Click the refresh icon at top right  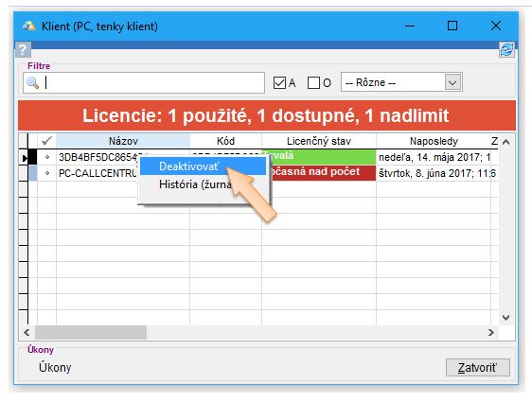[x=506, y=50]
